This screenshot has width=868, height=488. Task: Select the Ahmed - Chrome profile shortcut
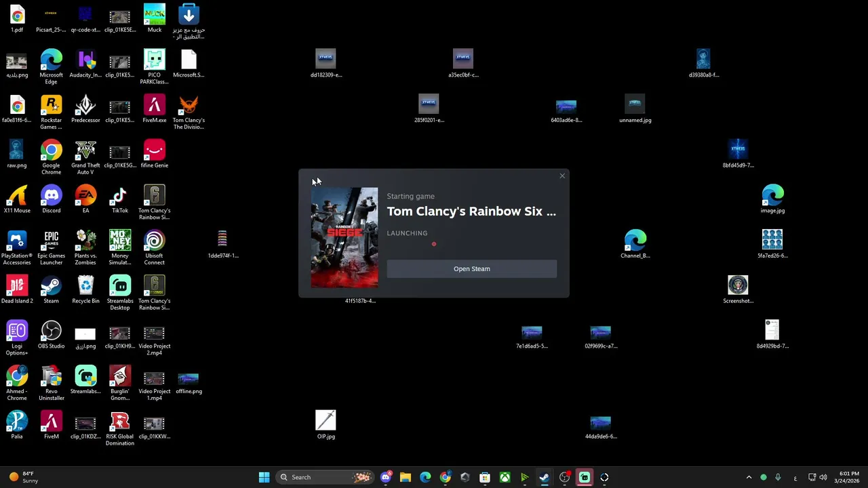point(17,384)
